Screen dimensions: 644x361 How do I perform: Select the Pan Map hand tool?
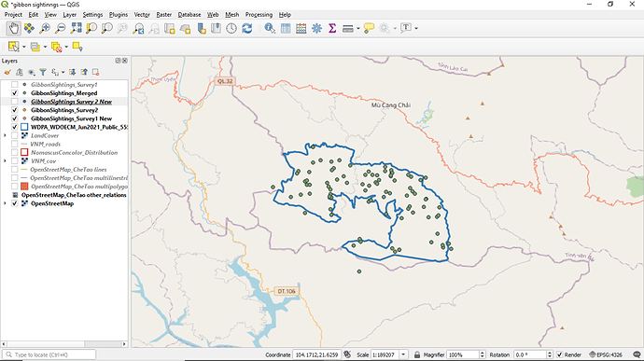14,28
